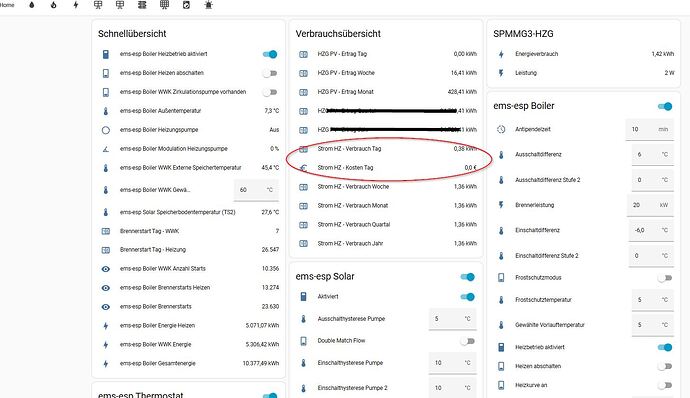Toggle the ems-esp Boiler card header switch
The image size is (690, 398).
(665, 106)
